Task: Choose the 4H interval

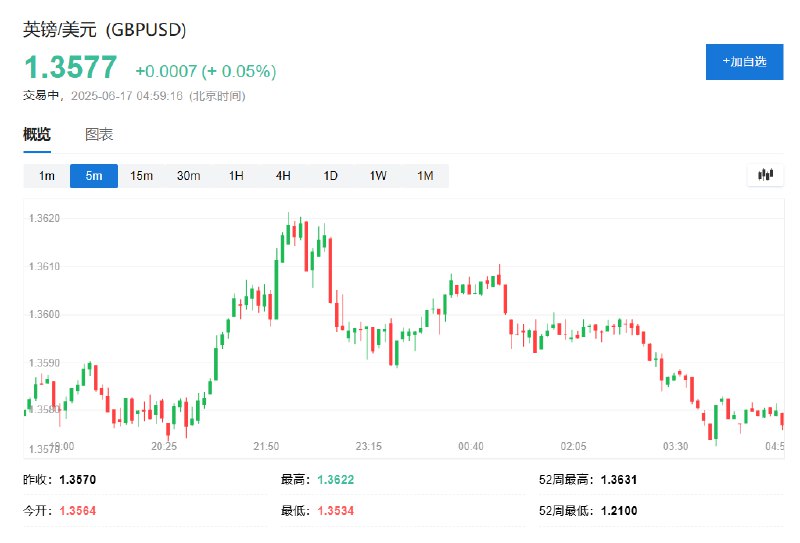Action: [283, 176]
